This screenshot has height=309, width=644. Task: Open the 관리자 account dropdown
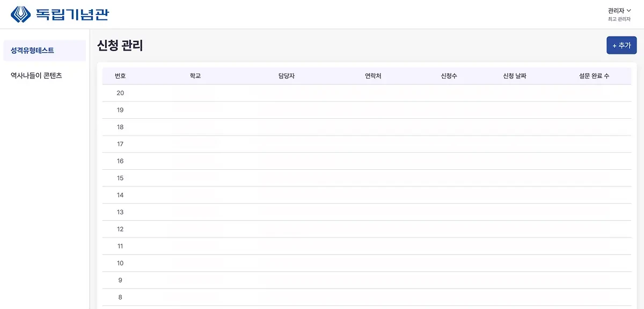point(619,11)
